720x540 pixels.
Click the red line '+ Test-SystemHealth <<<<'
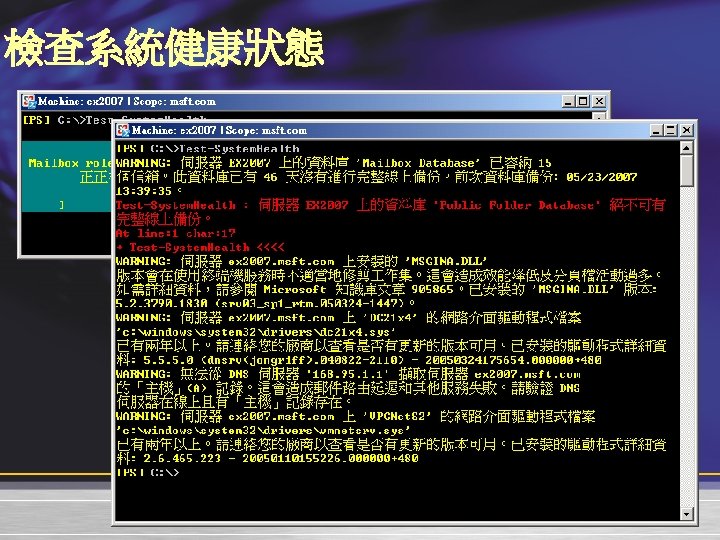point(200,248)
